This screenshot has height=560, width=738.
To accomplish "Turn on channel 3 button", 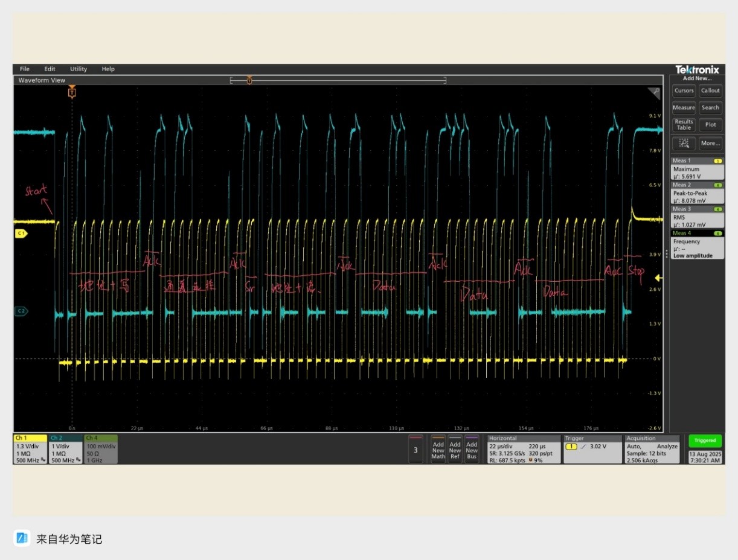I will (x=416, y=449).
